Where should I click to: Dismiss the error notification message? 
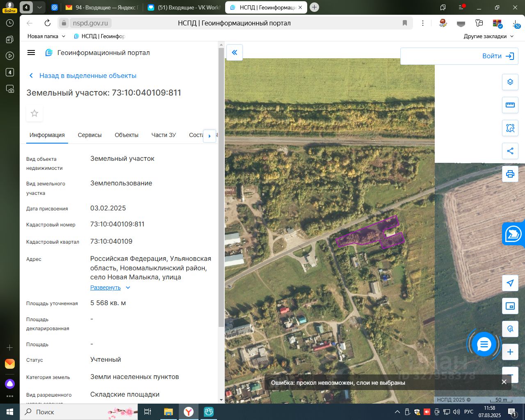(x=504, y=382)
